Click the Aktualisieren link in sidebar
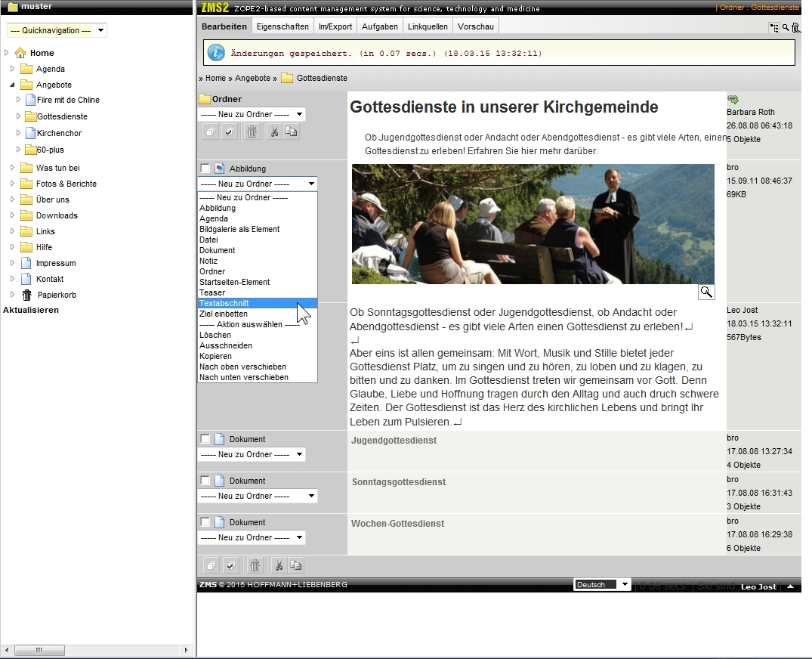Viewport: 812px width, 659px height. pyautogui.click(x=31, y=310)
